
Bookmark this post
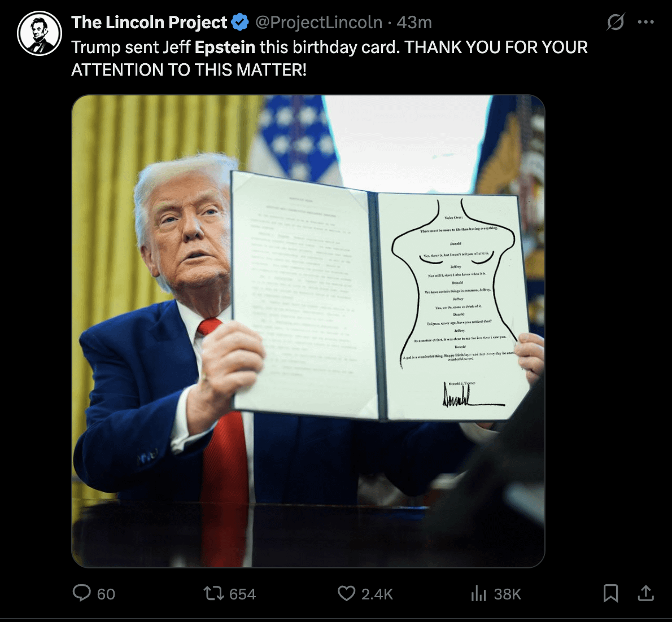(610, 593)
